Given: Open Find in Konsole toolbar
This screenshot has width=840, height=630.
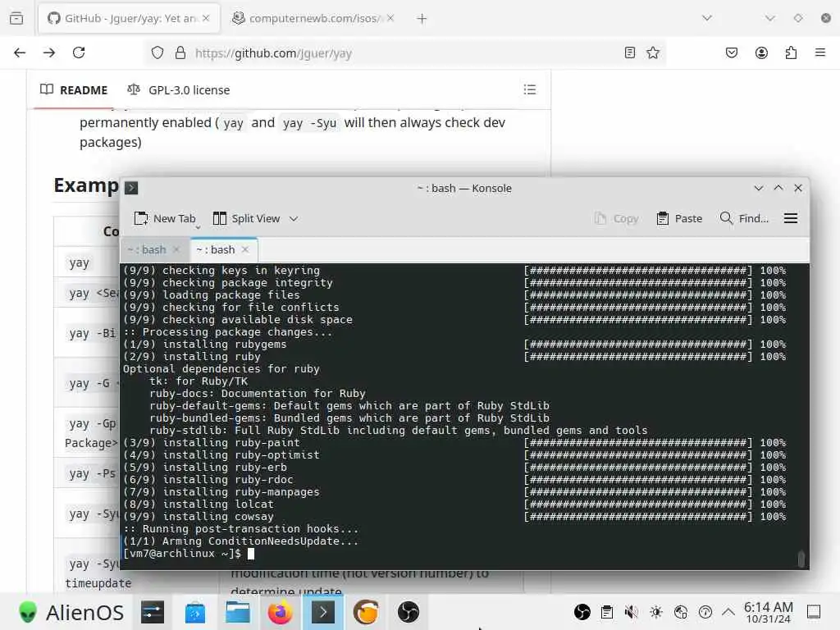Looking at the screenshot, I should [744, 218].
